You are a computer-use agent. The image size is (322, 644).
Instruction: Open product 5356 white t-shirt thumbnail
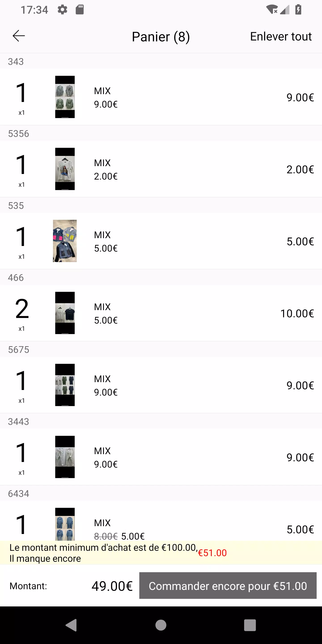pyautogui.click(x=65, y=169)
